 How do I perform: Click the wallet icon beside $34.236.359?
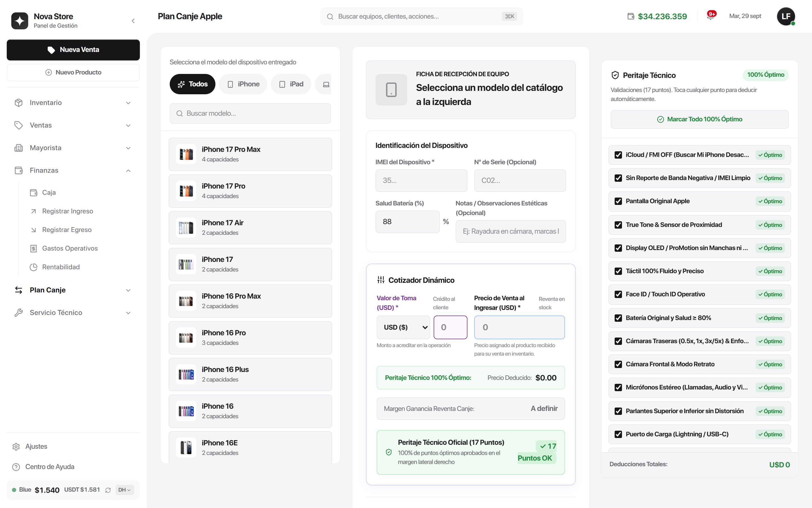click(x=631, y=16)
